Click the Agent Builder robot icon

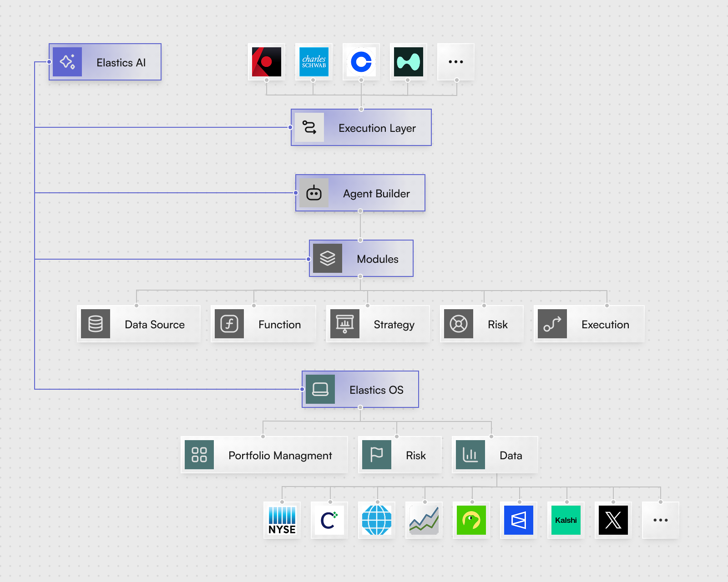[x=314, y=193]
